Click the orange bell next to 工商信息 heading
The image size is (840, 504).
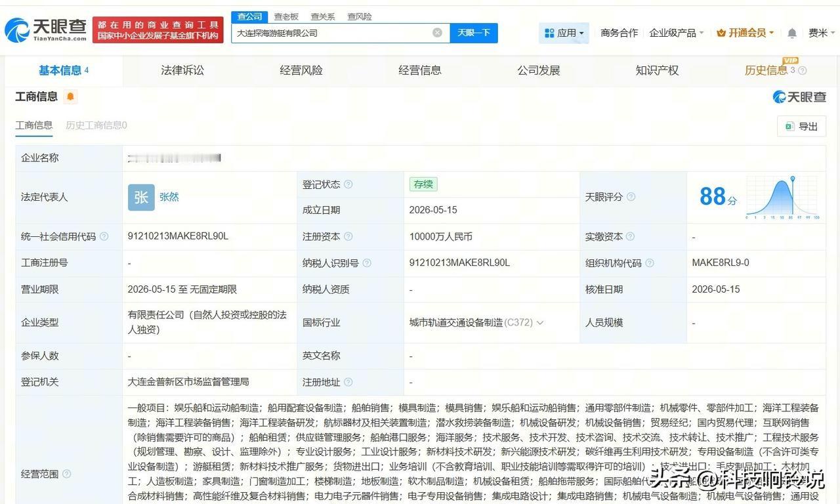70,97
